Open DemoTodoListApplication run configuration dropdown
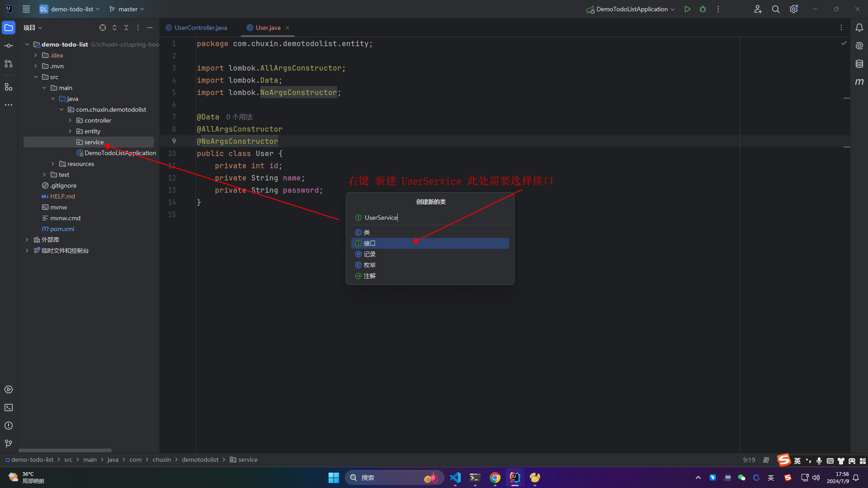868x488 pixels. pos(630,9)
